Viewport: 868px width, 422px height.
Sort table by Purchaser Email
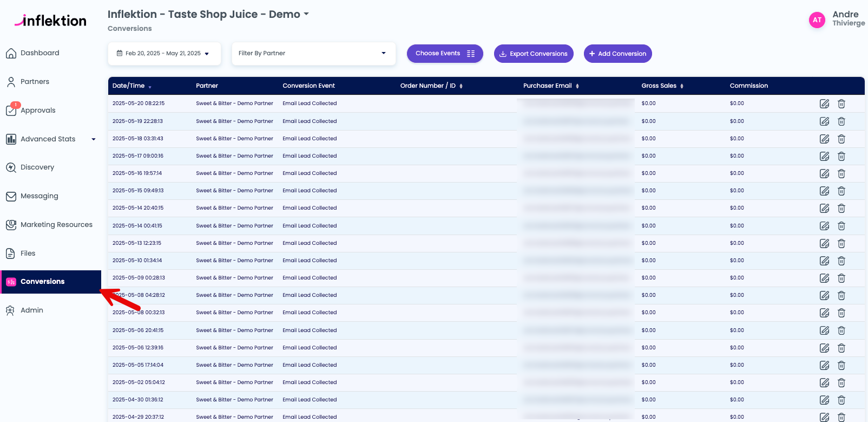pyautogui.click(x=551, y=86)
